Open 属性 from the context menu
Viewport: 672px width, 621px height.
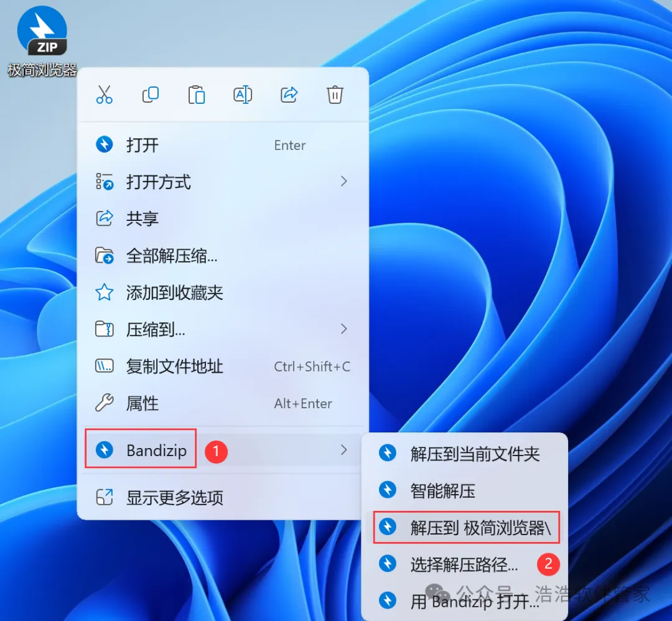tap(223, 403)
